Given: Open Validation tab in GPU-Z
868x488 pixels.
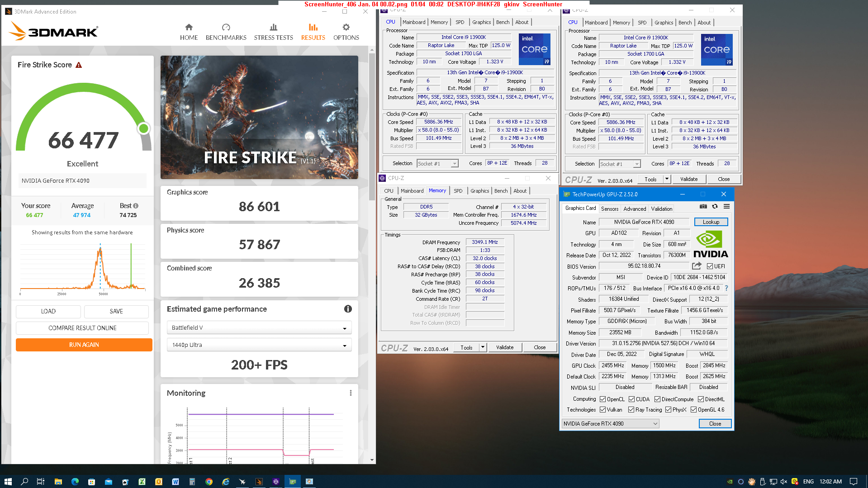Looking at the screenshot, I should [x=661, y=209].
